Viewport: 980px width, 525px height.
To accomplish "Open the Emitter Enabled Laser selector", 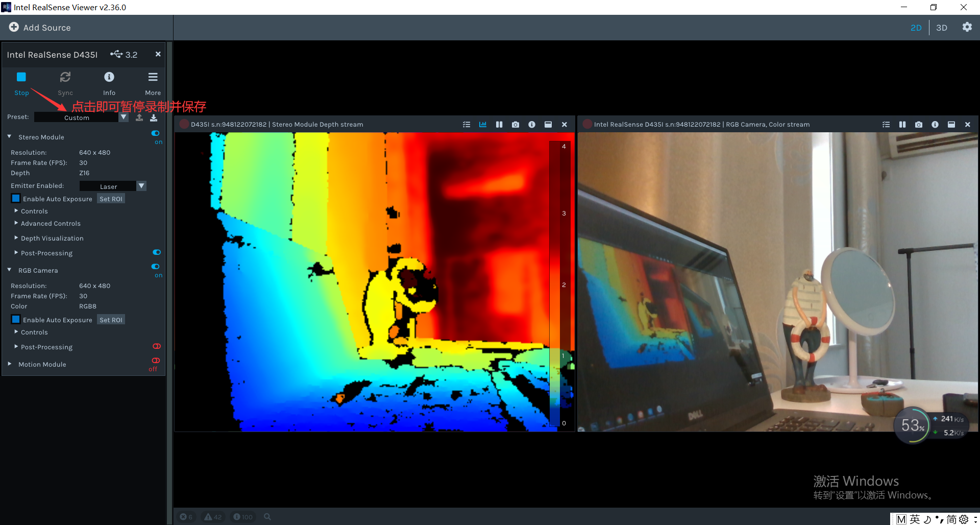I will click(x=141, y=186).
